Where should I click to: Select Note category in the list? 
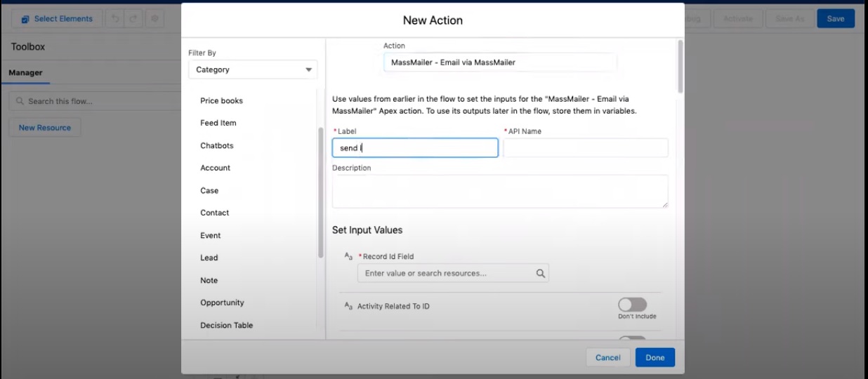point(209,280)
